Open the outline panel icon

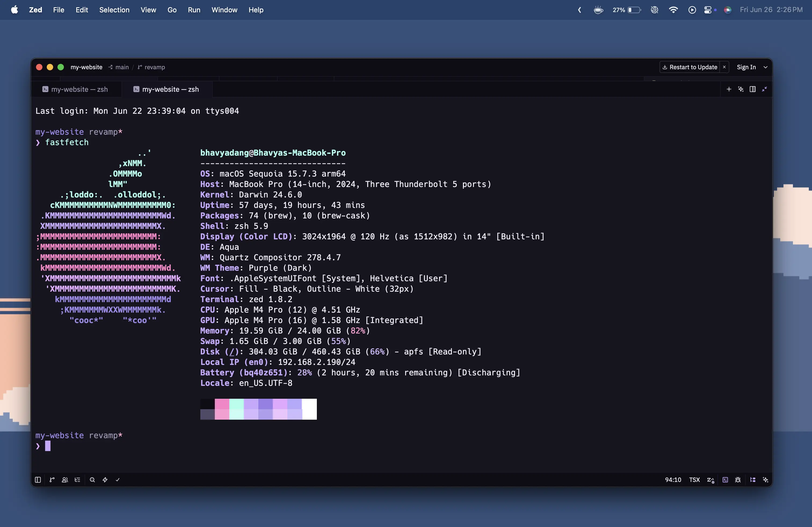tap(77, 480)
